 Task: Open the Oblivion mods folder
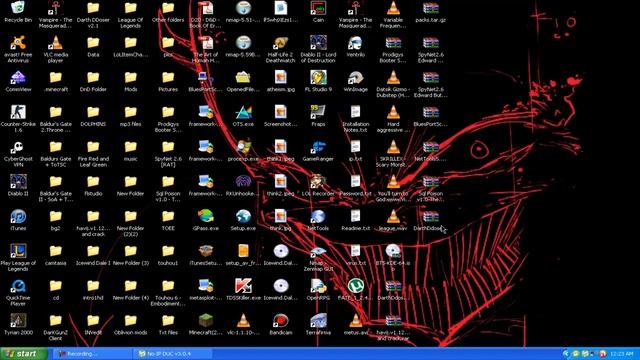point(131,320)
